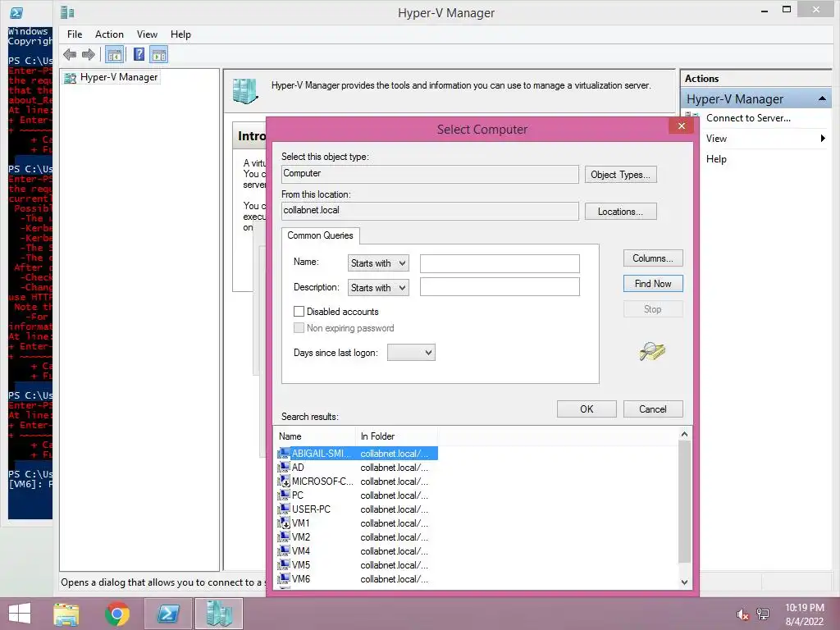Open the Action menu
Screen dimensions: 840x630
[x=109, y=34]
